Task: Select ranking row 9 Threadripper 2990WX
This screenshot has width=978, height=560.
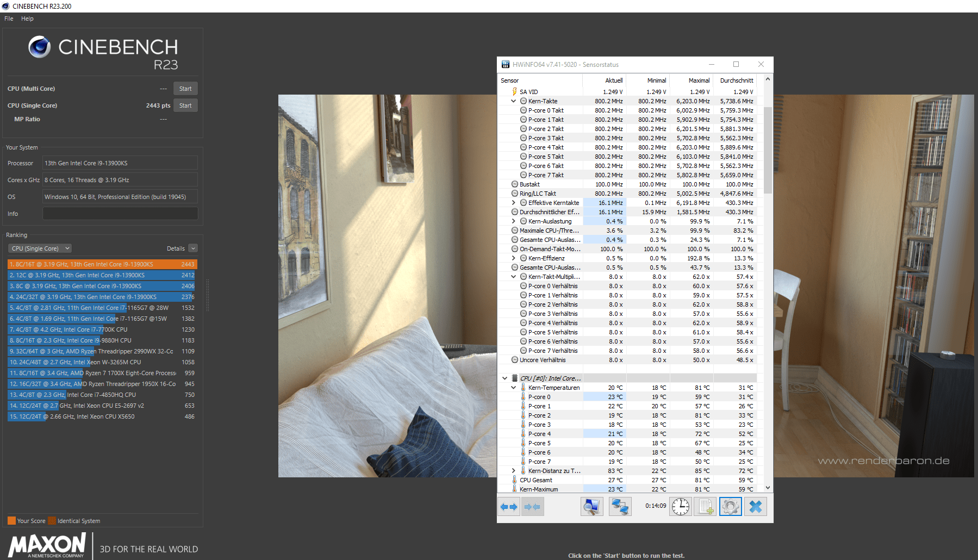Action: [x=102, y=351]
